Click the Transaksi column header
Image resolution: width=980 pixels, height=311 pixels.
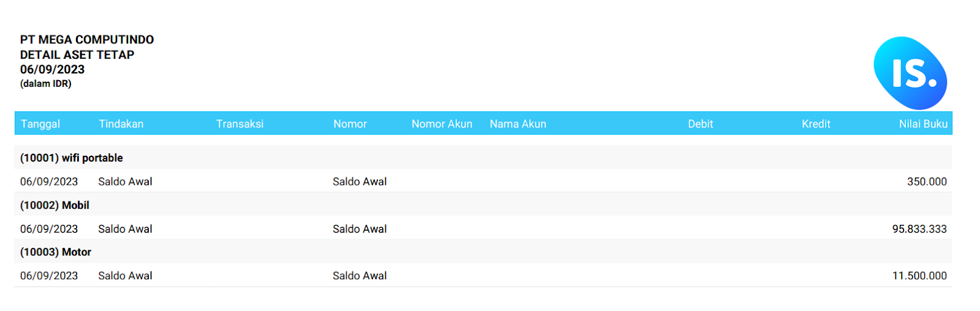pyautogui.click(x=239, y=124)
